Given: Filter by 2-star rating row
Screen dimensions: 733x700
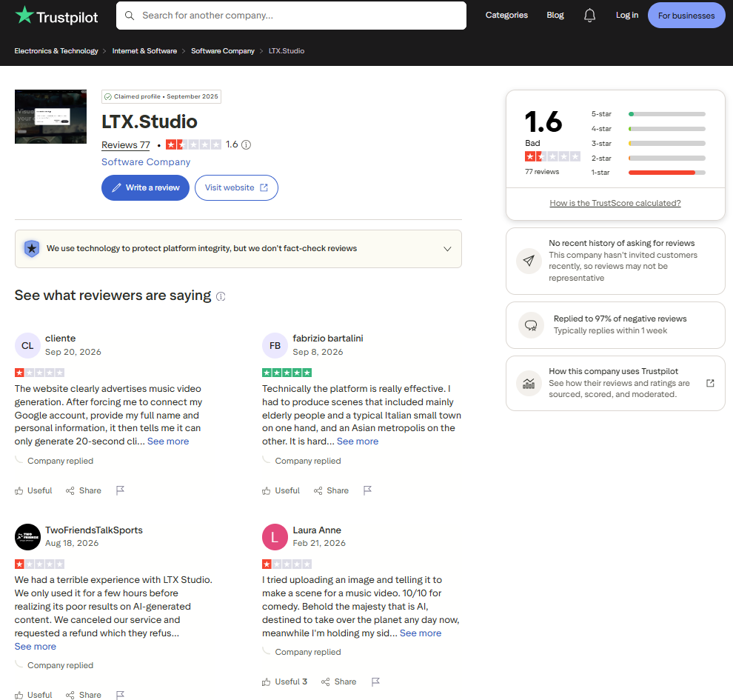Looking at the screenshot, I should (648, 159).
